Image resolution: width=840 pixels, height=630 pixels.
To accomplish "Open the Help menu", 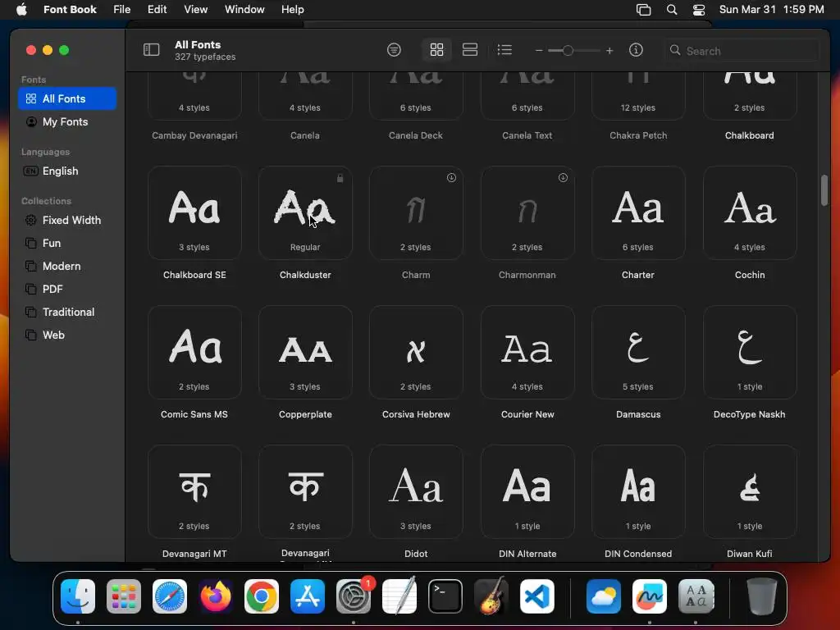I will pyautogui.click(x=293, y=9).
